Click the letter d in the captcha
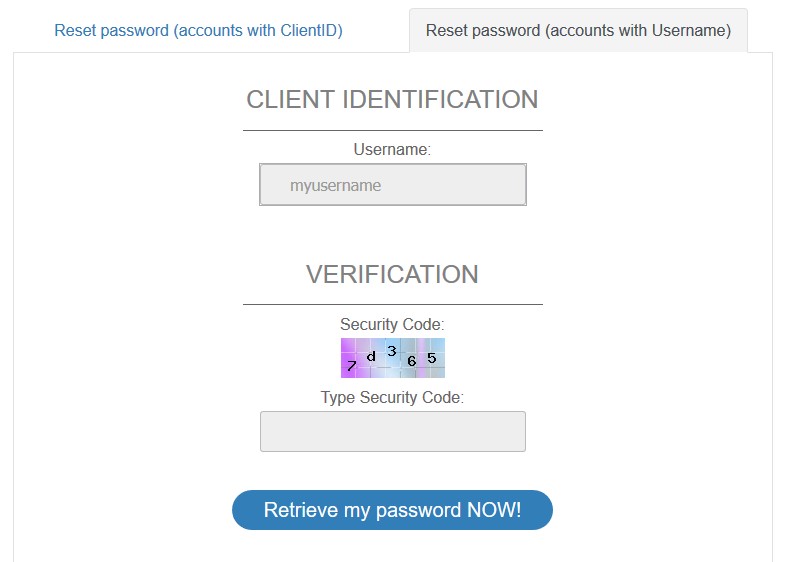The height and width of the screenshot is (562, 786). (x=371, y=355)
